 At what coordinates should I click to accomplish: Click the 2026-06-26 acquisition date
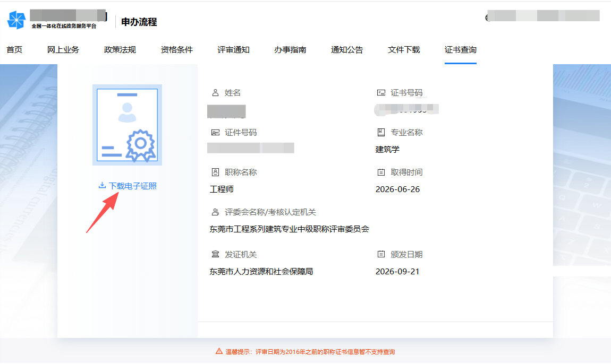(x=397, y=189)
